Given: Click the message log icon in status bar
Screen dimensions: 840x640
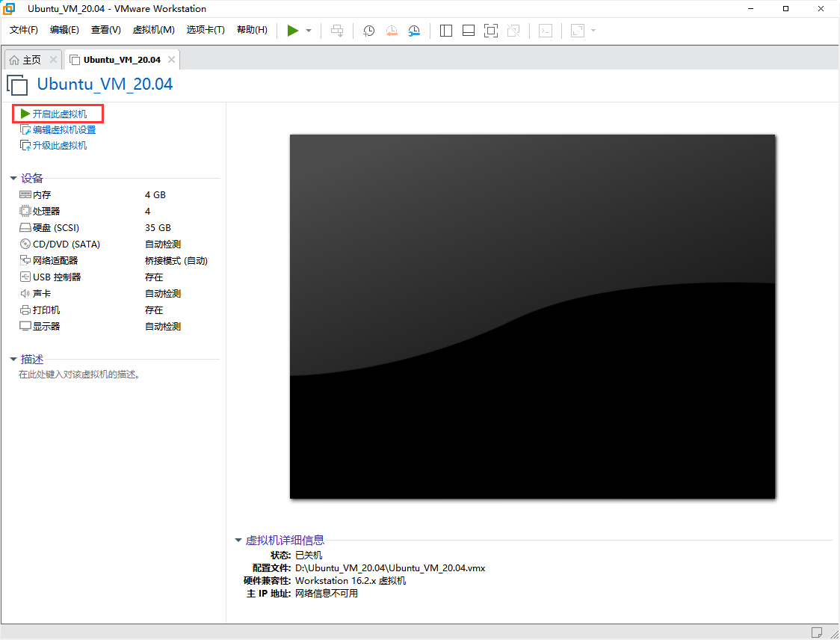Looking at the screenshot, I should tap(816, 633).
